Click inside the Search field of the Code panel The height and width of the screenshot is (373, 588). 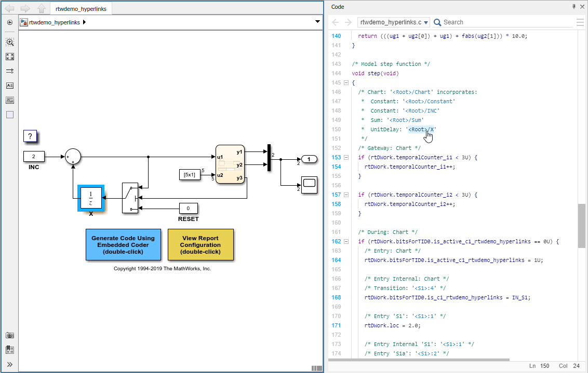click(x=467, y=22)
